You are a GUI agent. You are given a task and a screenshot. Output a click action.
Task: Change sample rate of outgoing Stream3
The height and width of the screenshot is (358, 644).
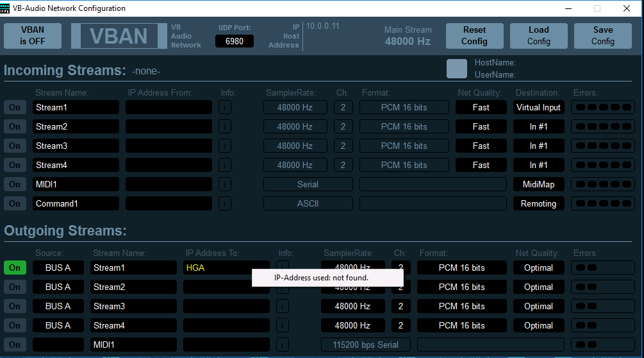[353, 306]
